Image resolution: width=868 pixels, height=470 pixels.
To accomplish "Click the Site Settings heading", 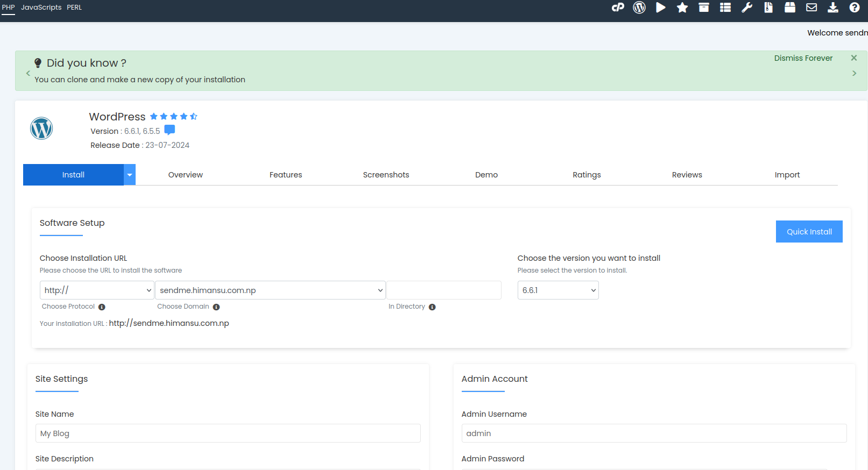I will 62,379.
